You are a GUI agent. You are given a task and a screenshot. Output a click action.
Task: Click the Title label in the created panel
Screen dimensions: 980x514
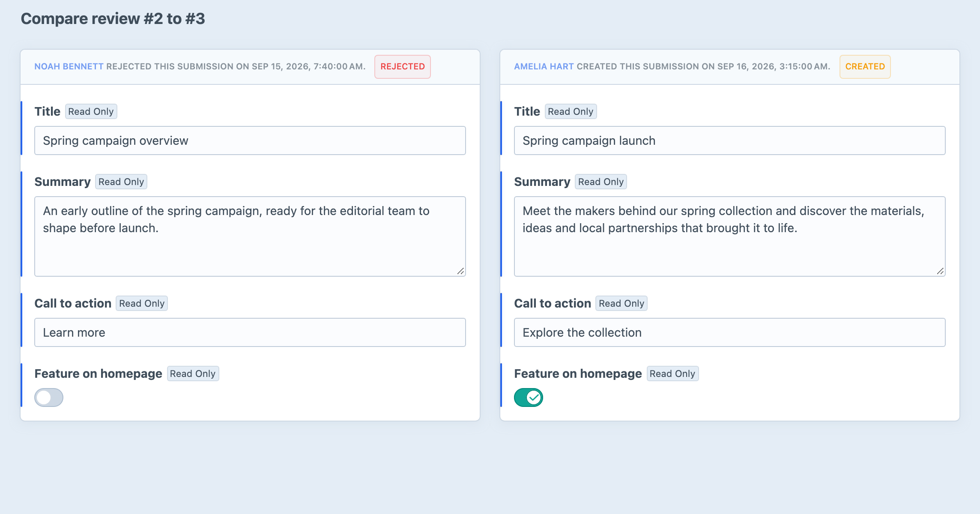[x=527, y=111]
